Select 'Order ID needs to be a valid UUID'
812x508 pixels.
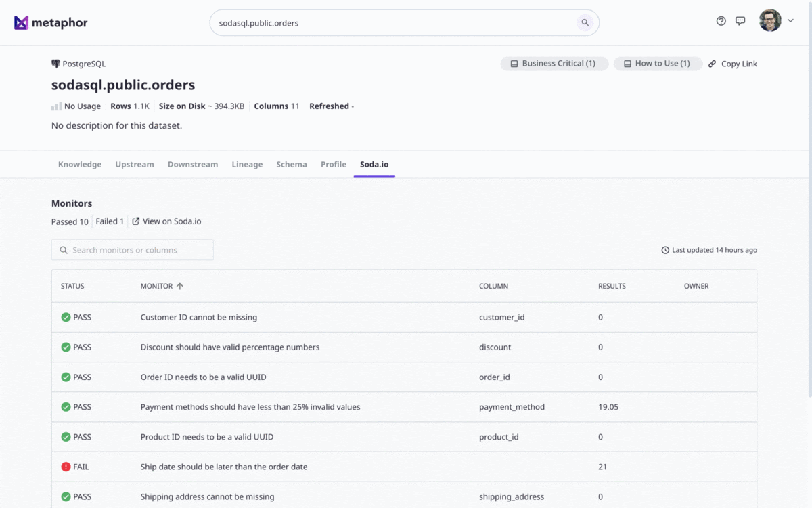coord(204,377)
